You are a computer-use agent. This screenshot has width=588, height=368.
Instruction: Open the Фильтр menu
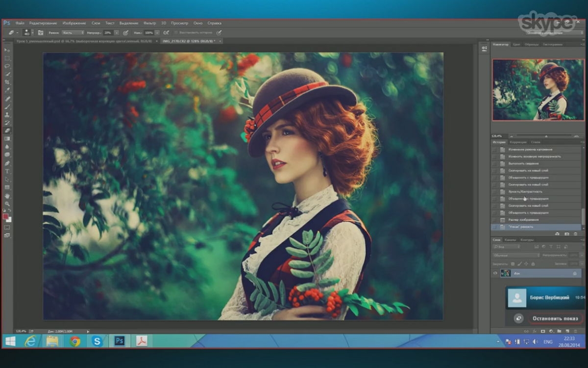pyautogui.click(x=149, y=23)
